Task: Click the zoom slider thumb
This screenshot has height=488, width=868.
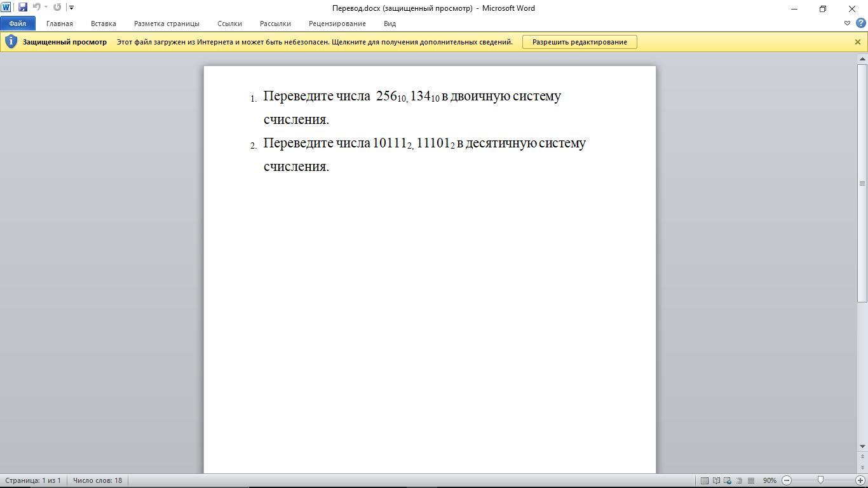Action: pos(820,480)
